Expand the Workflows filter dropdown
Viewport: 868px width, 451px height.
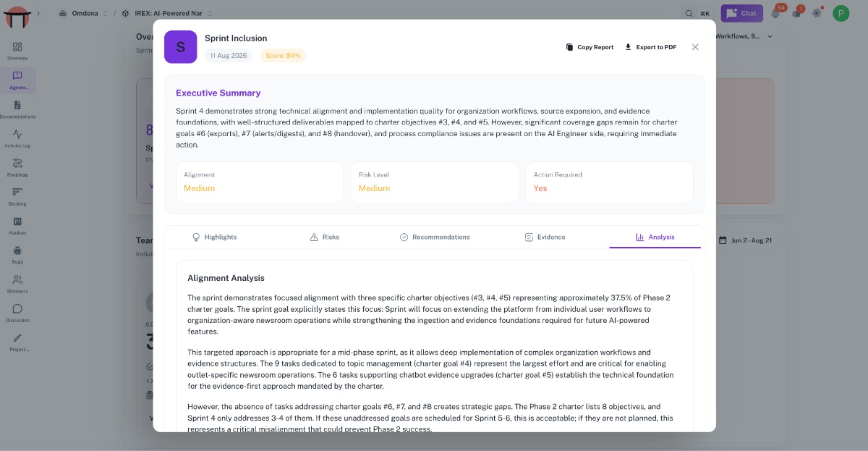tap(746, 36)
